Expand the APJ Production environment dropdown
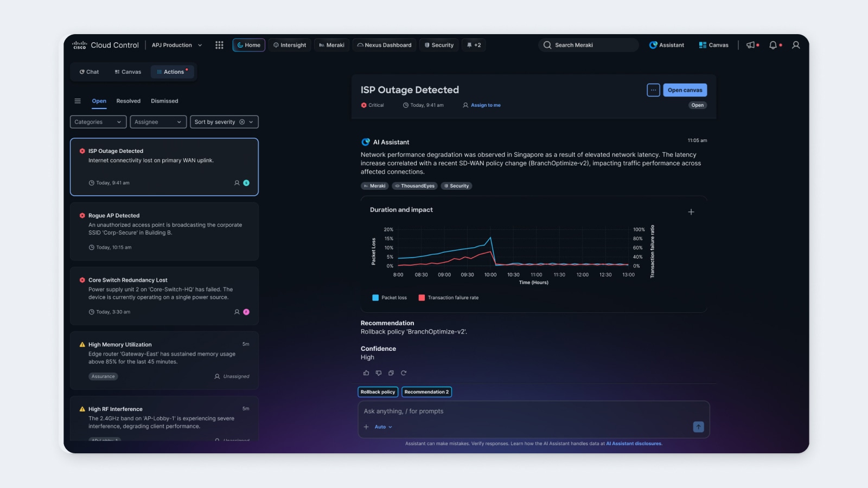 [x=177, y=45]
